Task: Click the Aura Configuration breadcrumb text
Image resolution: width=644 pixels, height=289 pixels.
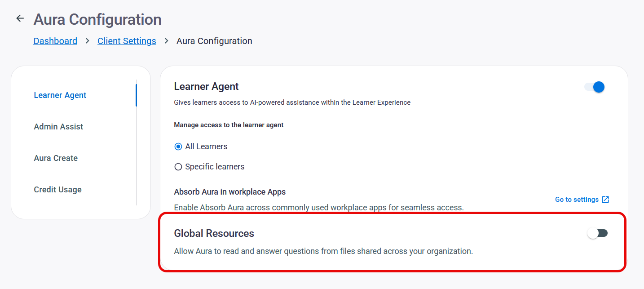Action: (x=214, y=41)
